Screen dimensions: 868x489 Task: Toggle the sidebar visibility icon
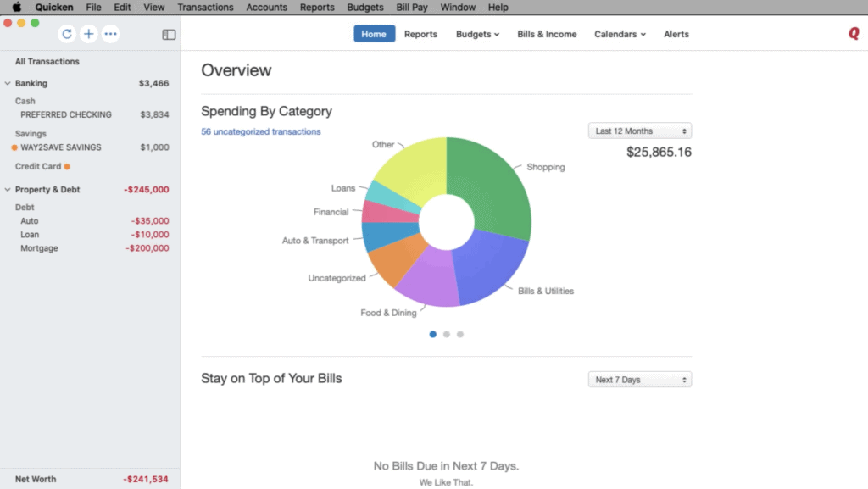pos(169,34)
